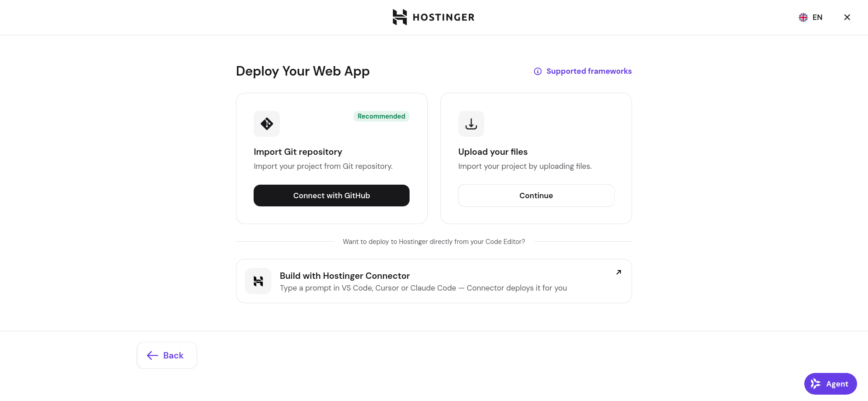Screen dimensions: 868x401
Task: Click the Import Git repository heading
Action: point(298,152)
